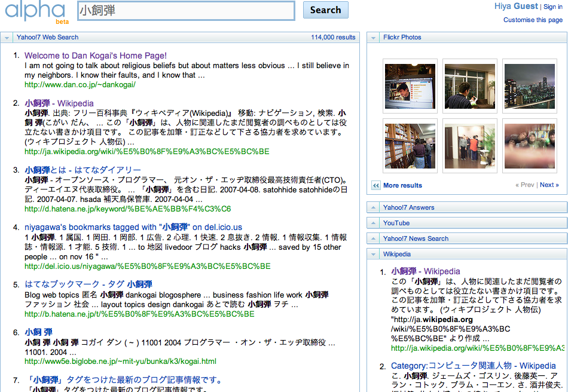Open Category:コンピュータ関連人物 - Wikipedia result
This screenshot has width=568, height=392.
(x=474, y=366)
